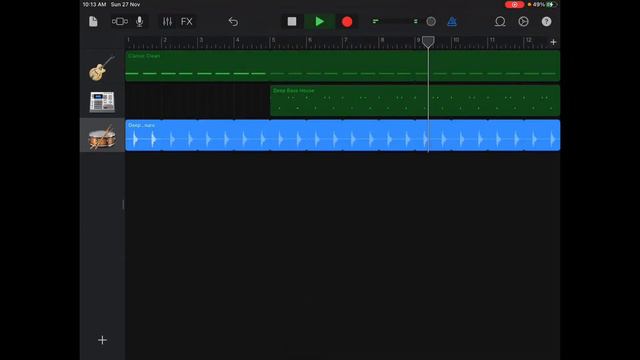Click the playhead marker on the ruler
Viewport: 640px width, 360px height.
click(428, 42)
